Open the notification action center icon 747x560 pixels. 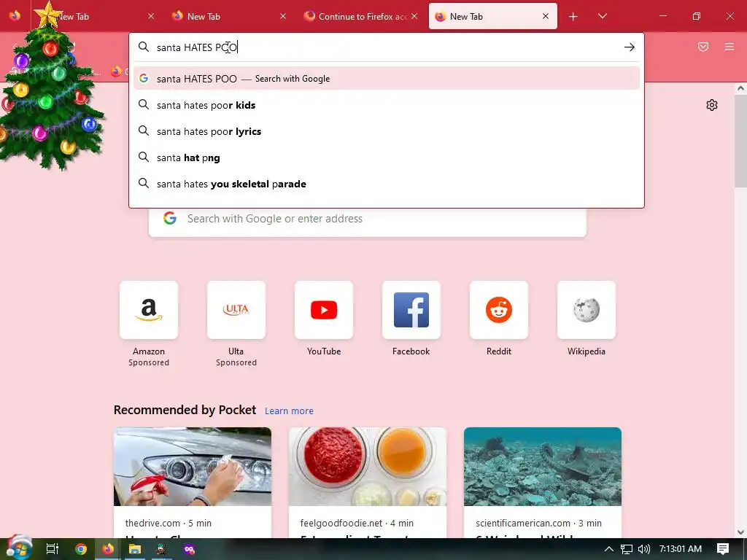click(723, 549)
